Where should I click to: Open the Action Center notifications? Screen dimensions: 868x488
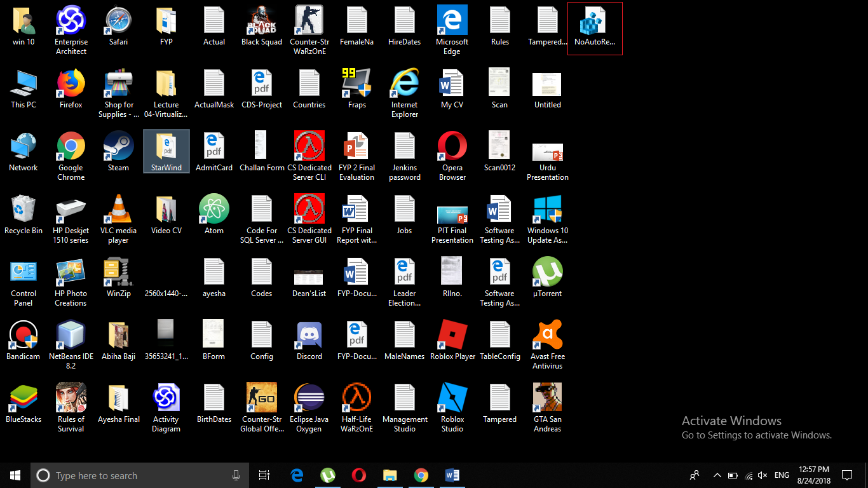[848, 475]
